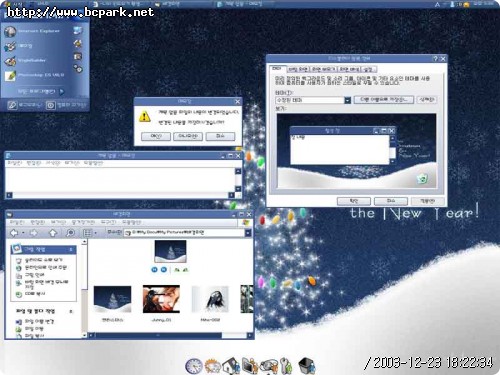Image resolution: width=500 pixels, height=375 pixels.
Task: Click Cancel in the Notepad save prompt
Action: pyautogui.click(x=220, y=136)
